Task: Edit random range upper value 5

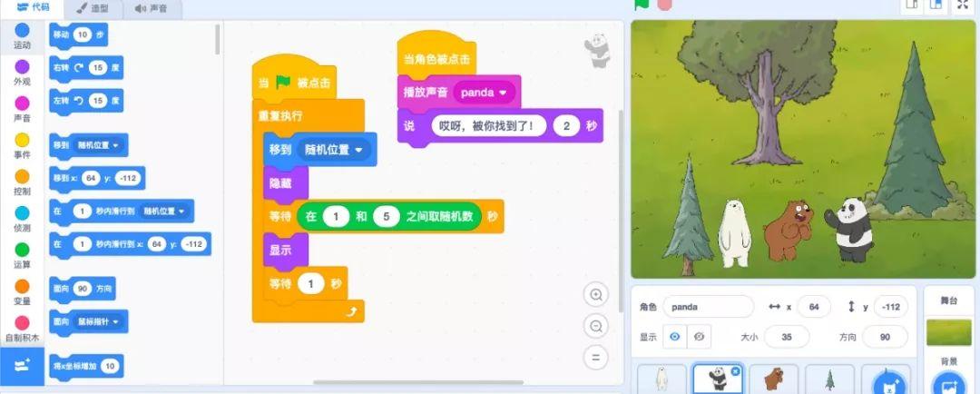Action: coord(387,216)
